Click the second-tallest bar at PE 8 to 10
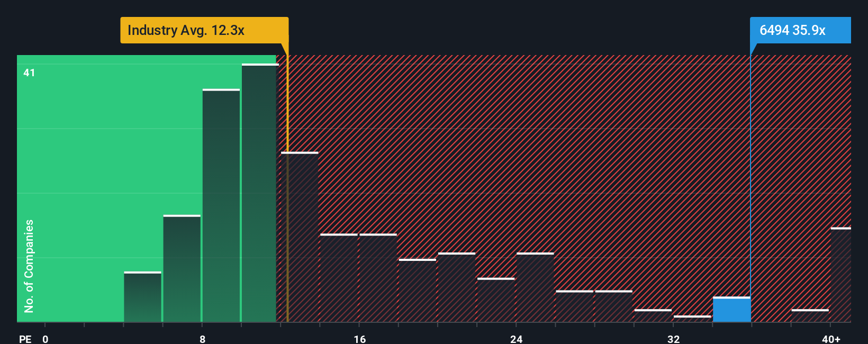868x344 pixels. pos(221,205)
